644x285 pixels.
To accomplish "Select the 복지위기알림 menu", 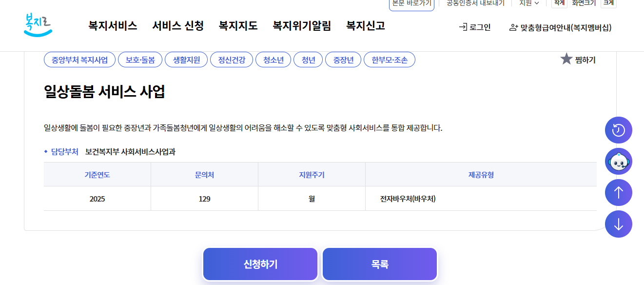I will coord(302,25).
